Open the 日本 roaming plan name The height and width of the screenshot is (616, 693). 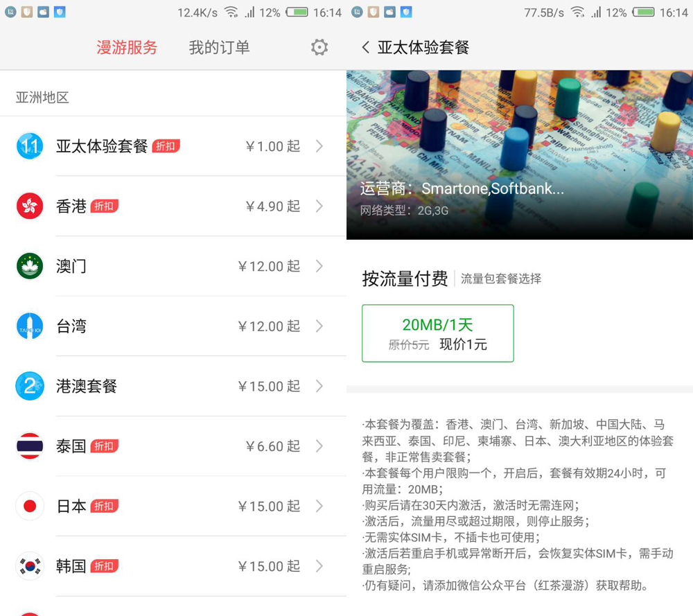click(x=71, y=507)
